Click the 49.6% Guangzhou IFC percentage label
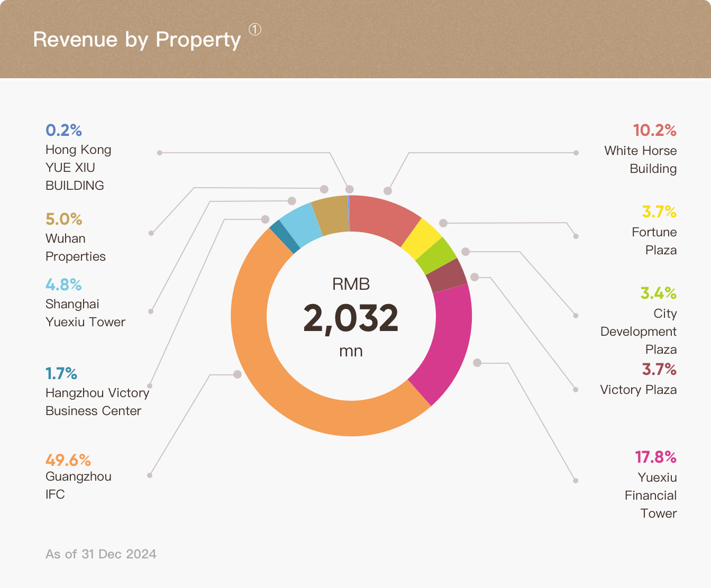Viewport: 711px width, 588px height. tap(68, 460)
